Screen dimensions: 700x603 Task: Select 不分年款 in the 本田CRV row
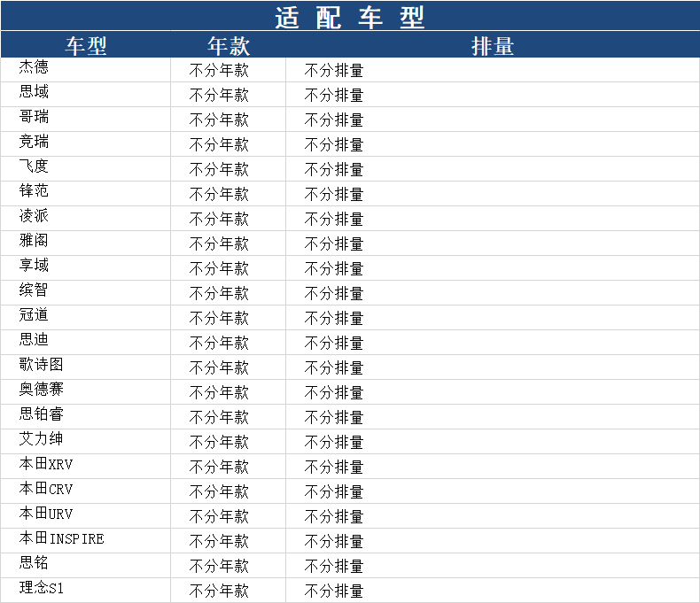pyautogui.click(x=219, y=492)
